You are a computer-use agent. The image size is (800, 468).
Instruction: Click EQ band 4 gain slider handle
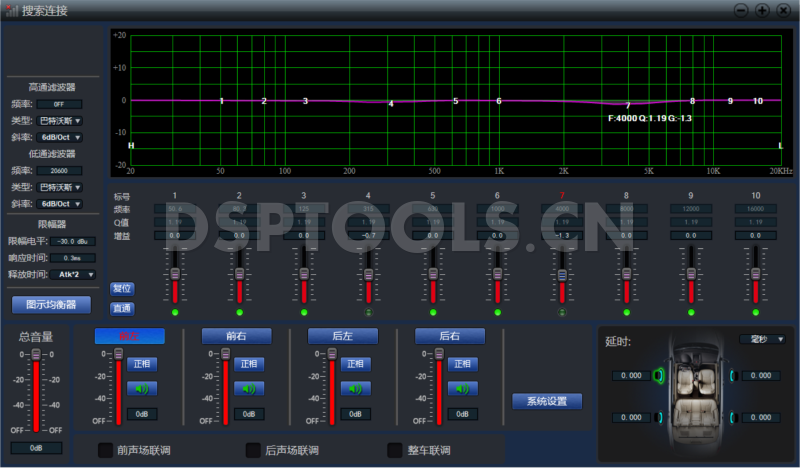[368, 275]
